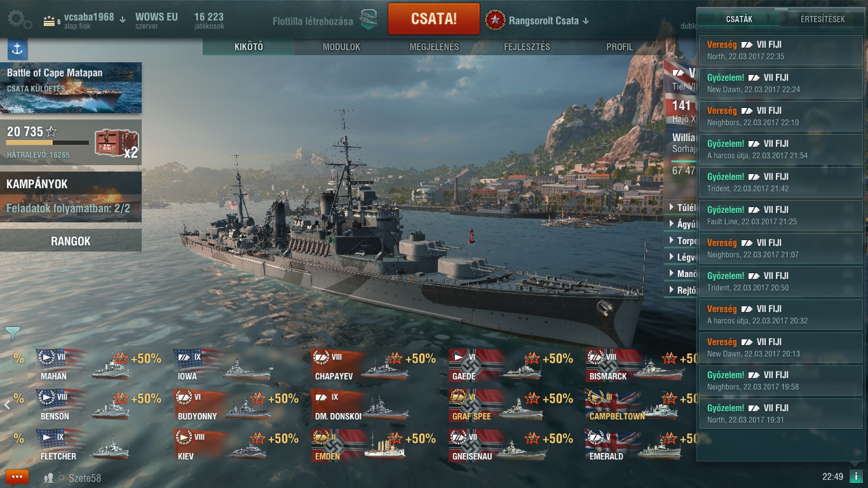This screenshot has height=488, width=868.
Task: Switch to the FEJLESZTÉS tab
Action: pos(527,47)
